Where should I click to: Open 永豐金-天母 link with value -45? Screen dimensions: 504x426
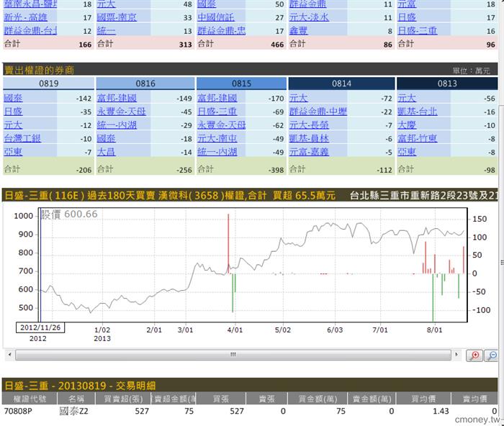click(122, 112)
